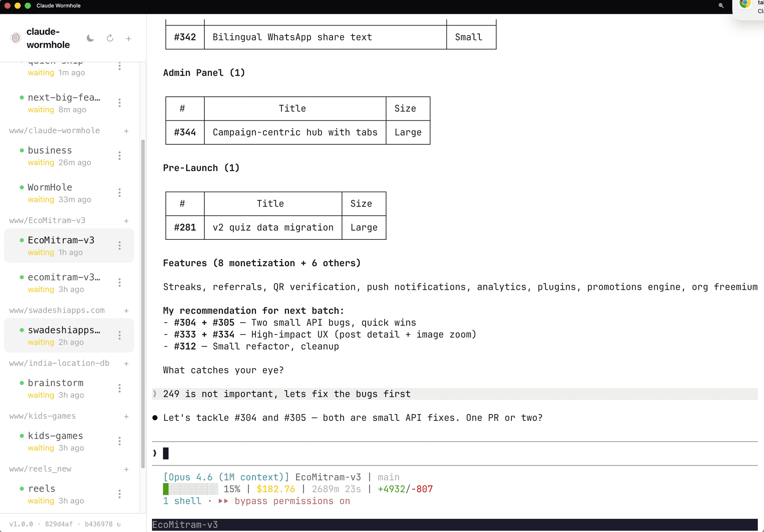Image resolution: width=764 pixels, height=532 pixels.
Task: Click the claude-wormhole spiral logo
Action: click(x=16, y=38)
